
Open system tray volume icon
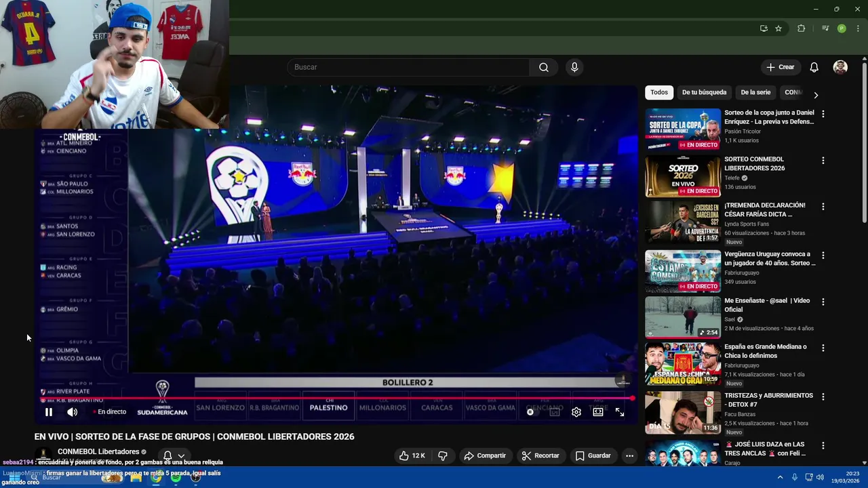click(821, 477)
